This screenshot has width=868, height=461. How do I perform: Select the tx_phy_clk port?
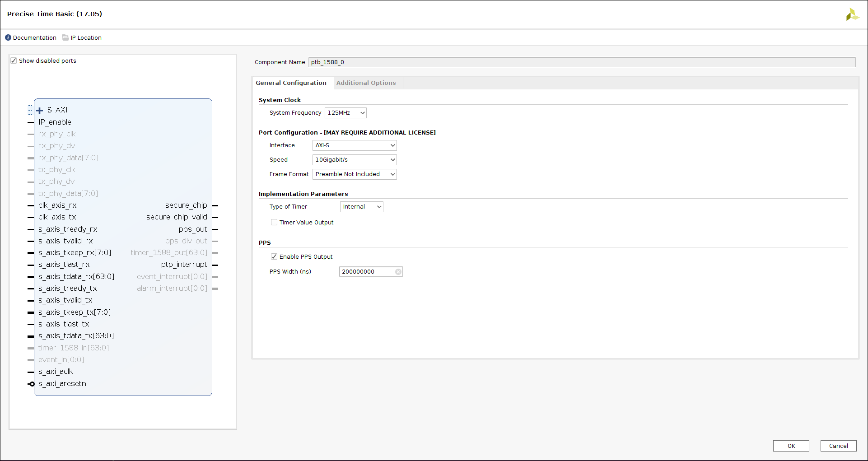point(56,170)
